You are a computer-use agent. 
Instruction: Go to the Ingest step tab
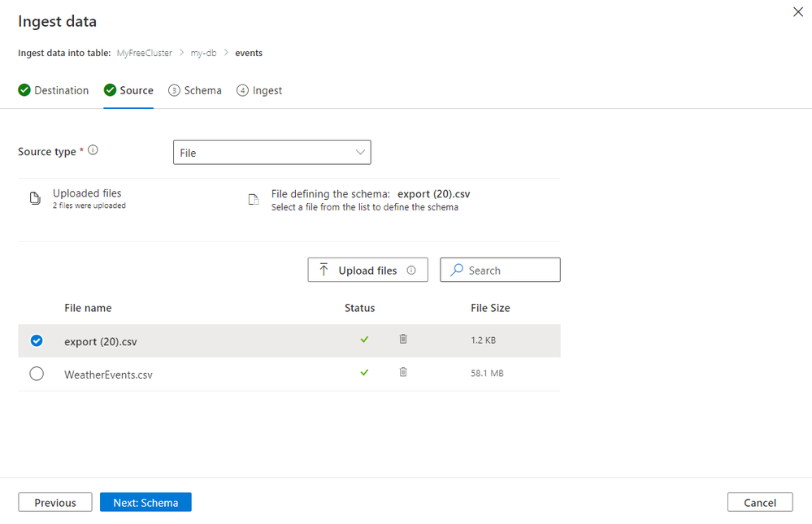(x=259, y=91)
